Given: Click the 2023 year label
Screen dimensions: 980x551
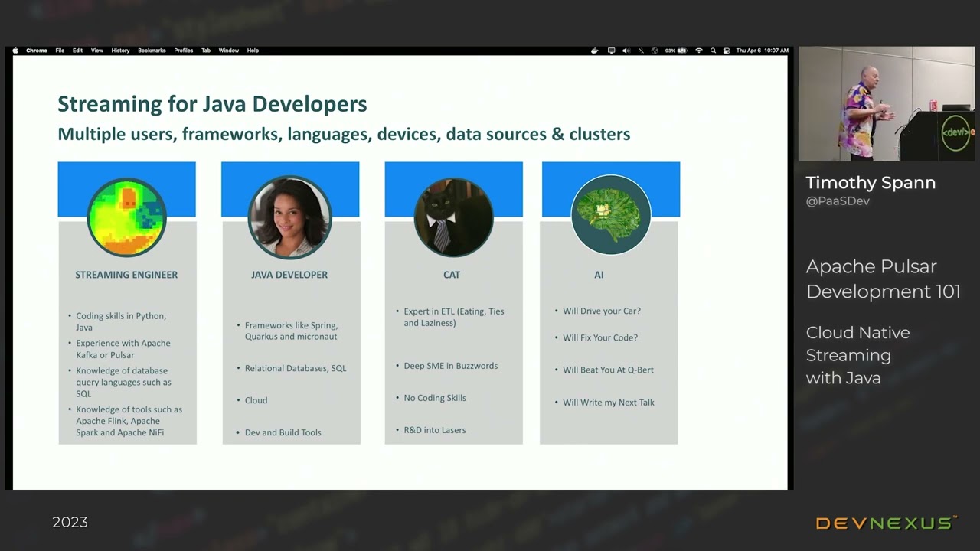Looking at the screenshot, I should pos(70,523).
